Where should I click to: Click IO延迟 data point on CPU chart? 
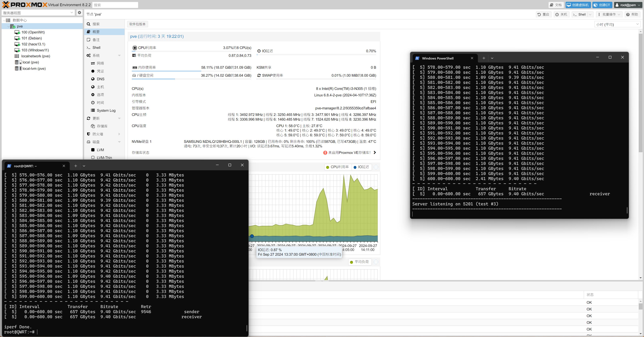252,236
